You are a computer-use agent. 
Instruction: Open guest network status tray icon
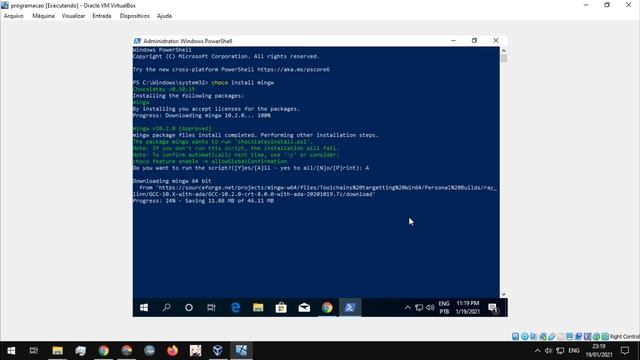tap(419, 307)
